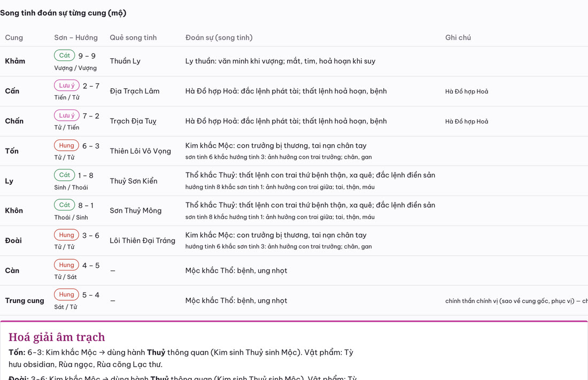
Task: Click the '5 – 4' star pair value
Action: click(91, 295)
